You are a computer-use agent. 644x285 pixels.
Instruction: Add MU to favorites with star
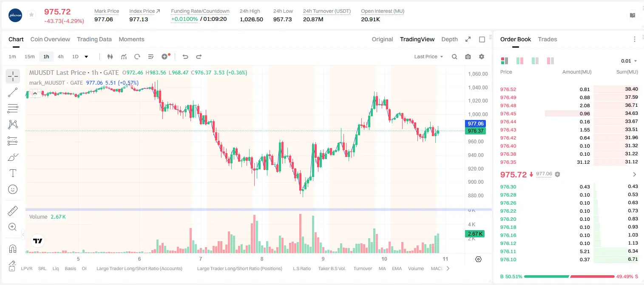pyautogui.click(x=31, y=15)
